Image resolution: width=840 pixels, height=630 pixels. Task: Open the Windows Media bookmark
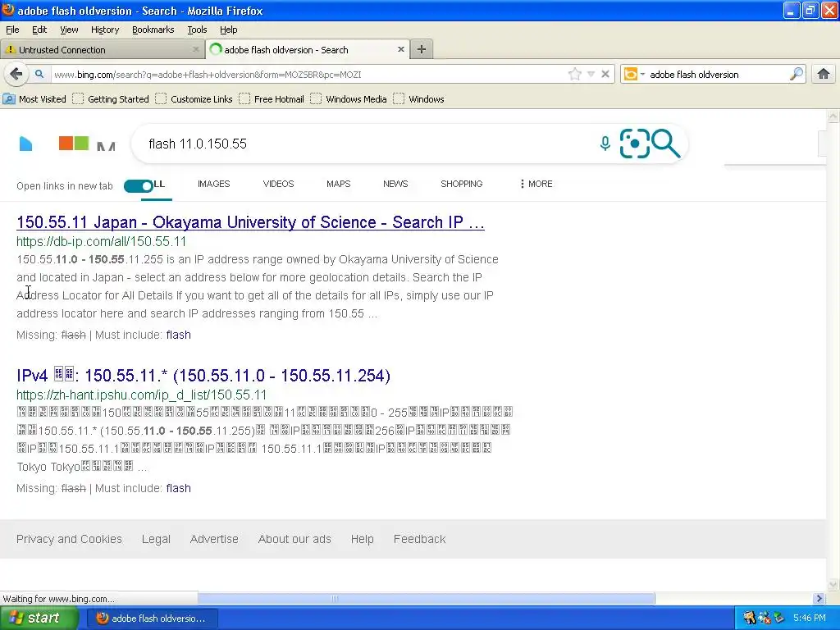point(348,99)
